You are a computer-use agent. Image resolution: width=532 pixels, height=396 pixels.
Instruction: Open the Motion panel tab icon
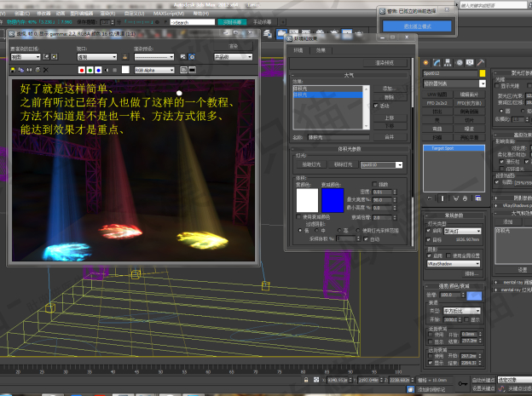click(x=460, y=63)
